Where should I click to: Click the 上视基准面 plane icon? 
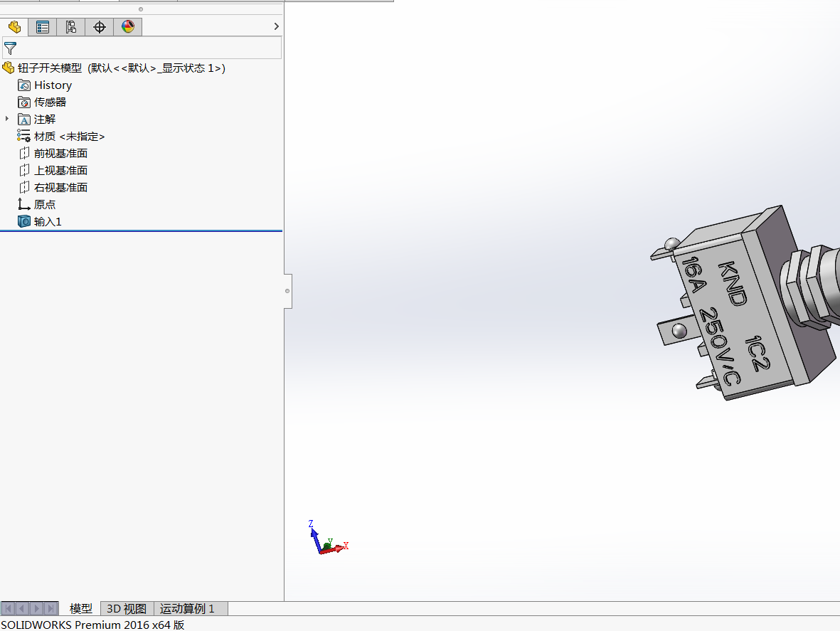[x=24, y=170]
